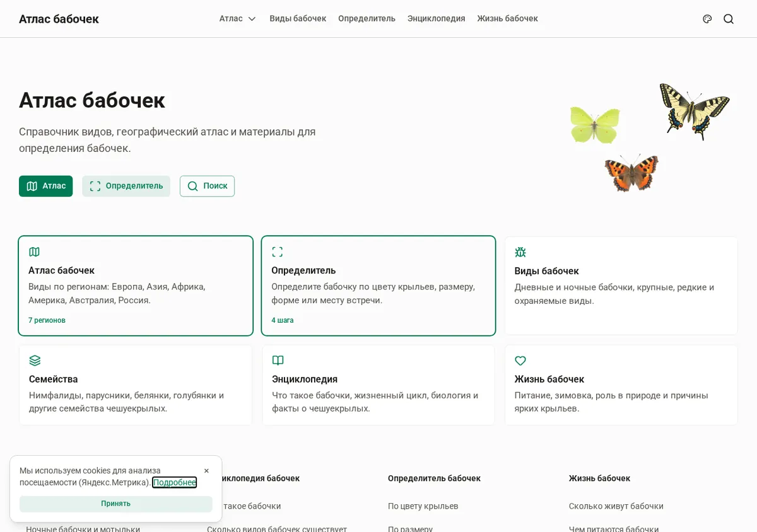Viewport: 757px width, 532px height.
Task: Click the heart icon on Жизнь бабочек card
Action: point(520,361)
